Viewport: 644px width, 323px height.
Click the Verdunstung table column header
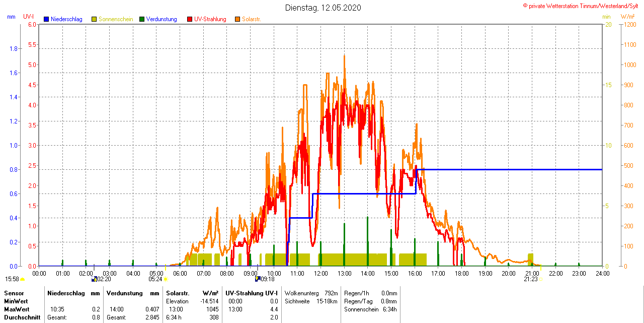point(124,293)
